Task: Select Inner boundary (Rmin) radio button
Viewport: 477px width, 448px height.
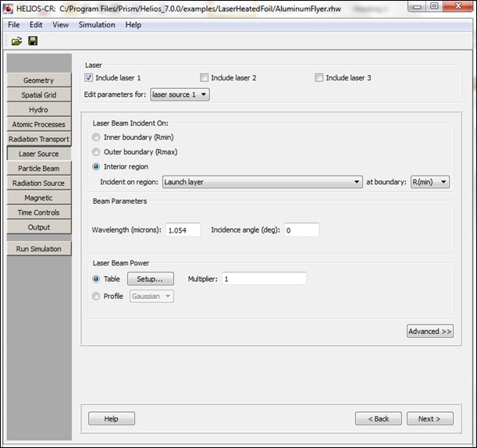Action: tap(97, 137)
